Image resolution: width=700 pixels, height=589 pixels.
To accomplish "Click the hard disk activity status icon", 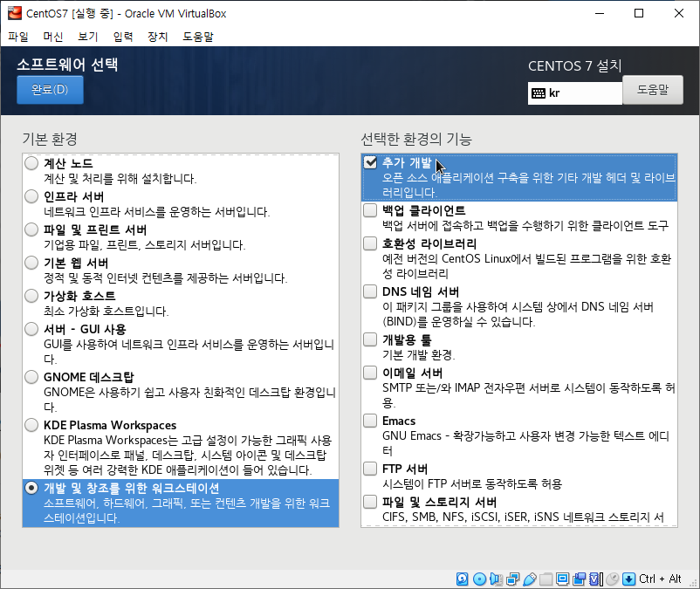I will pos(463,579).
